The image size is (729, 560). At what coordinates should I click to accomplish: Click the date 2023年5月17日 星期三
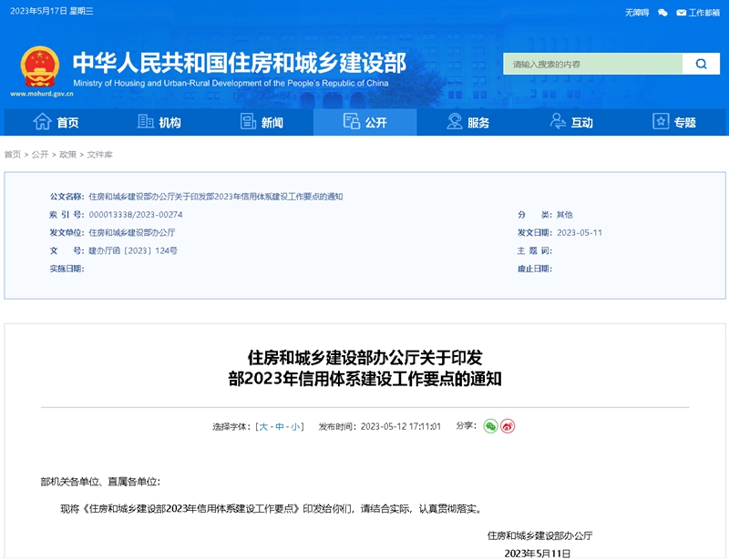[52, 11]
